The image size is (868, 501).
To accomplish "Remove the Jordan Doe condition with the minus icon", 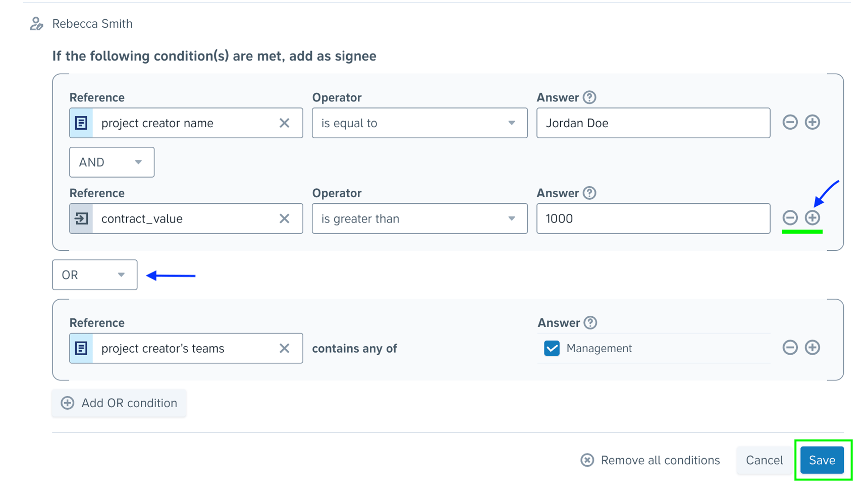I will pyautogui.click(x=790, y=122).
